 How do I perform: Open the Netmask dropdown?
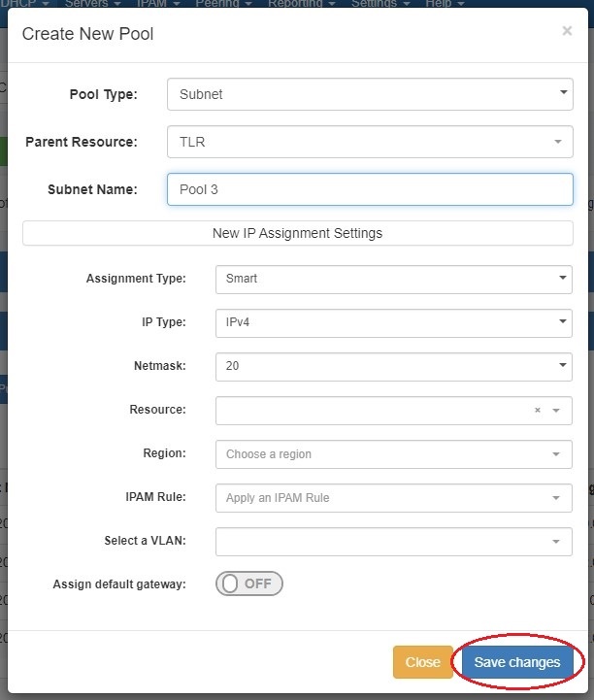coord(393,366)
